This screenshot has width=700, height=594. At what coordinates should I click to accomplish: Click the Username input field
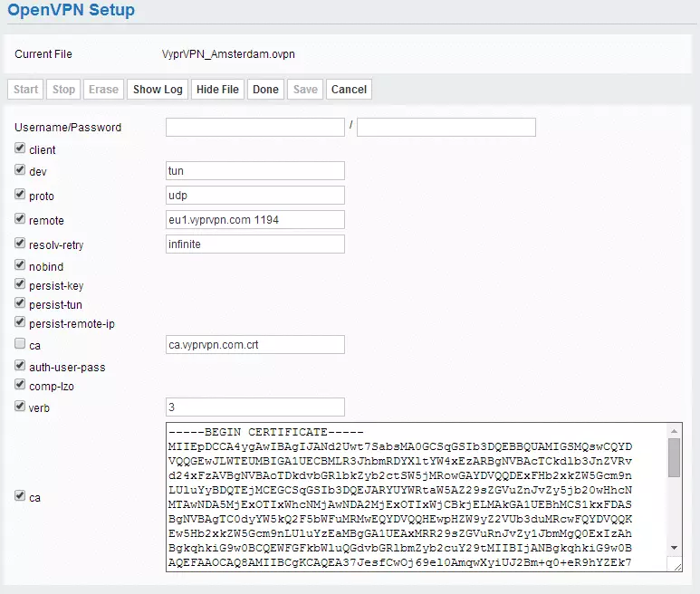pyautogui.click(x=254, y=127)
